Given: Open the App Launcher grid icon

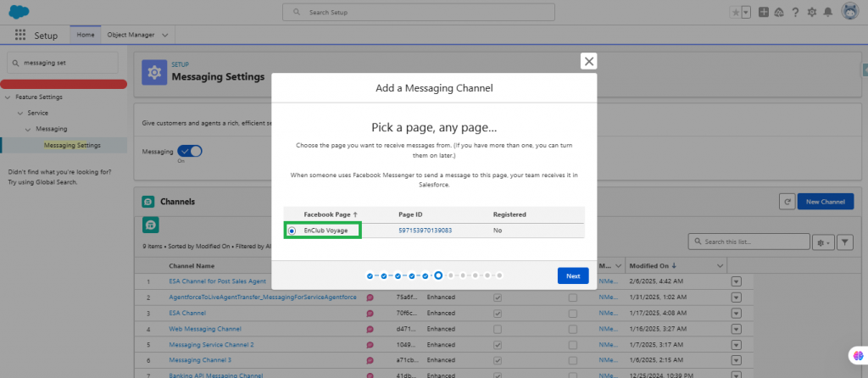Looking at the screenshot, I should point(20,36).
